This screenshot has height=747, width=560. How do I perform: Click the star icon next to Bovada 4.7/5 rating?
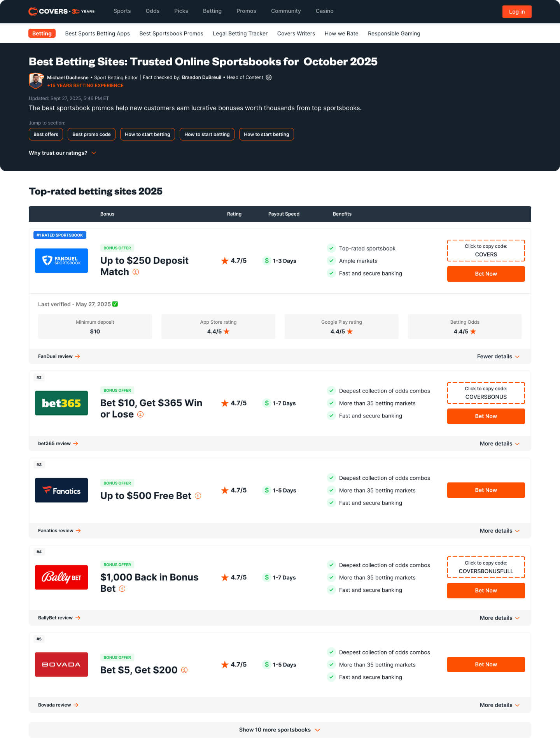225,665
